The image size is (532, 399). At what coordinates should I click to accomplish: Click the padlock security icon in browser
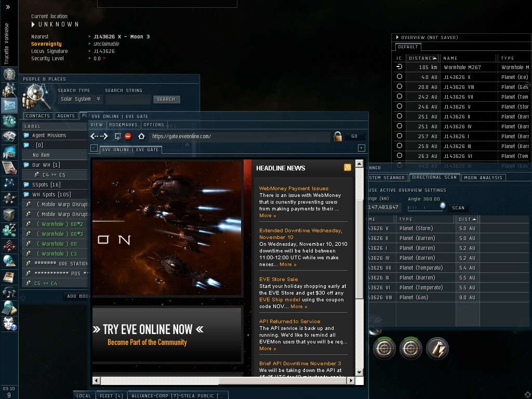(x=338, y=136)
